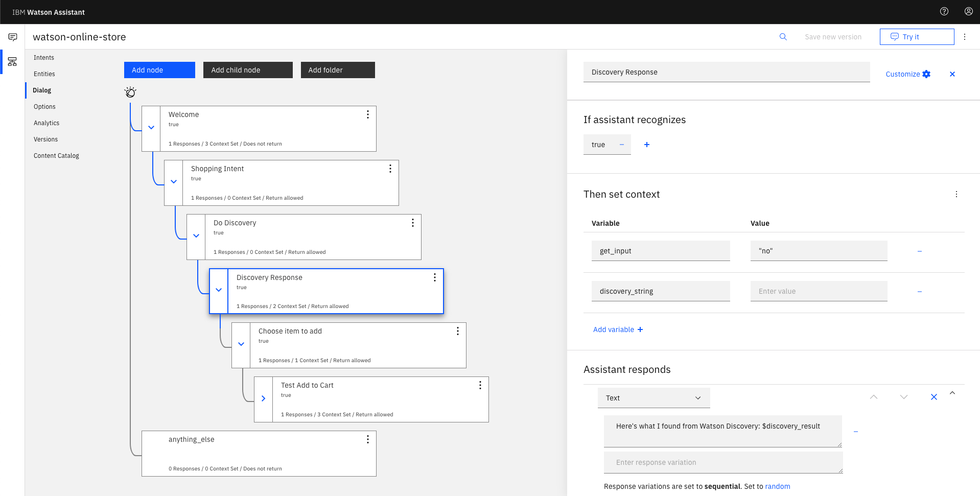Open Customize settings gear
The height and width of the screenshot is (496, 980).
click(x=926, y=74)
